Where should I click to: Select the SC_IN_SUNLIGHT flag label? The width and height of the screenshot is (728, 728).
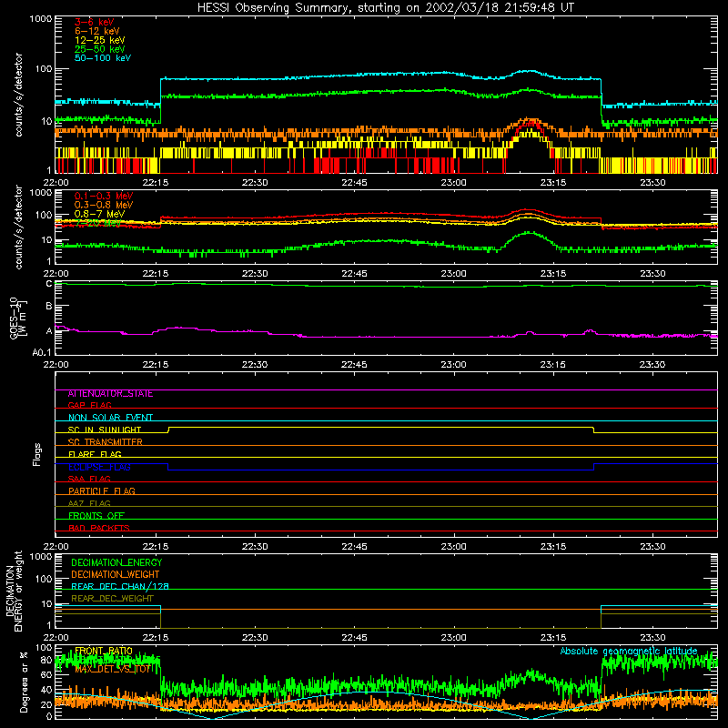[x=105, y=430]
